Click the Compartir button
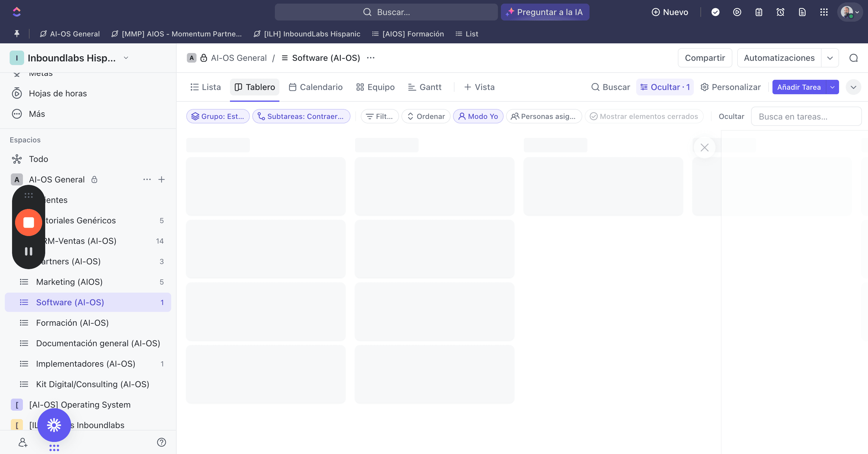Screen dimensions: 868x454 [705, 58]
